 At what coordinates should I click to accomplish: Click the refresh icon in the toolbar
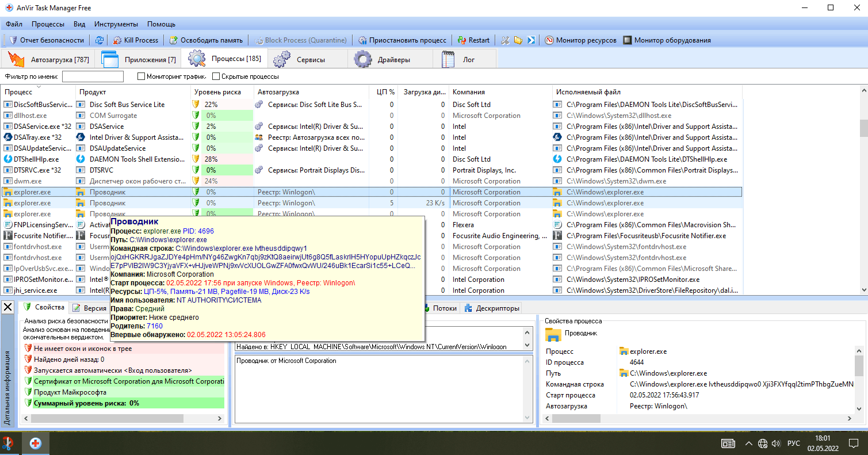[x=100, y=40]
